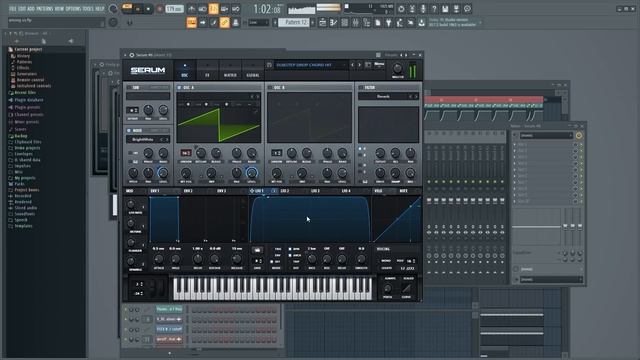
Task: Expand the Plugin database browser folder
Action: (29, 100)
